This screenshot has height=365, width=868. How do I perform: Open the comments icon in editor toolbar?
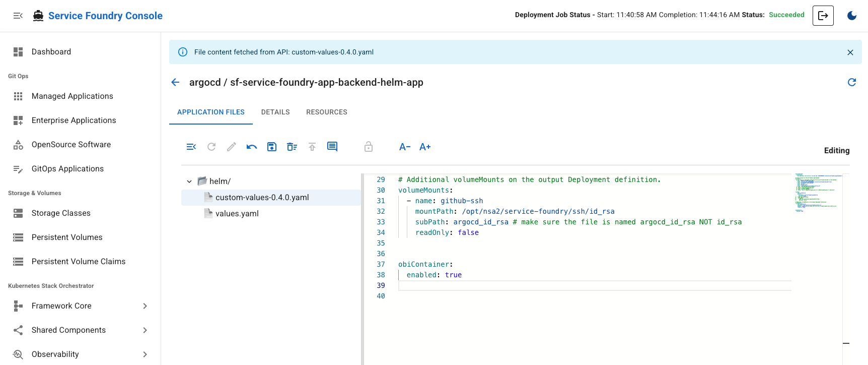pos(332,147)
